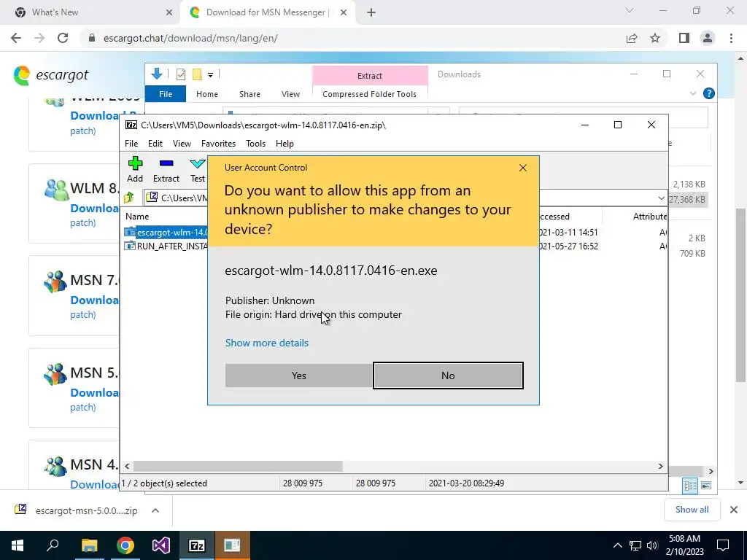
Task: Click Show all downloads button
Action: click(x=692, y=510)
